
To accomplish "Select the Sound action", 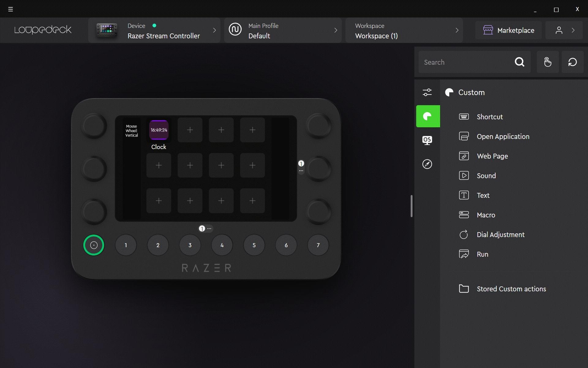I will click(486, 176).
